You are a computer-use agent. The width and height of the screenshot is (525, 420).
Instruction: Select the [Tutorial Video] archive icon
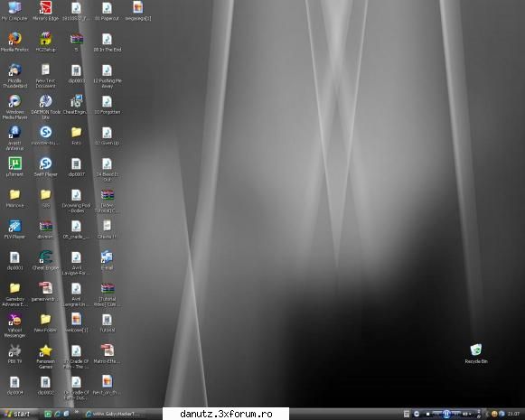point(107,294)
